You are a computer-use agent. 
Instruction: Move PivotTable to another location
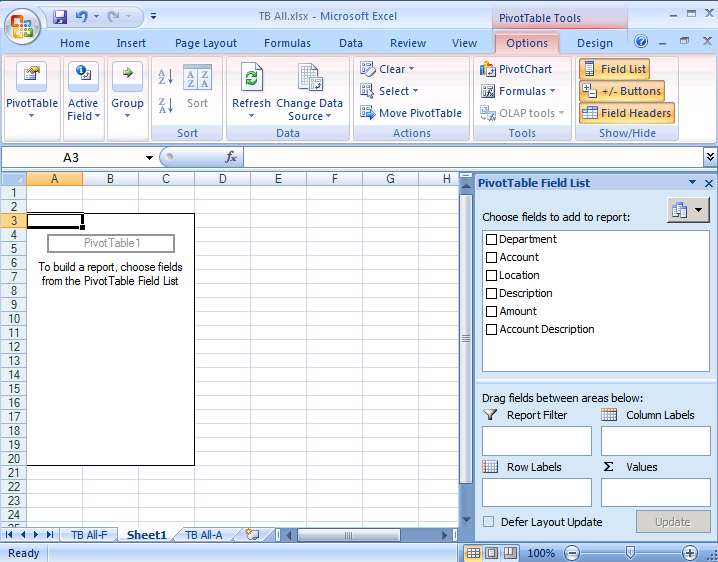411,113
